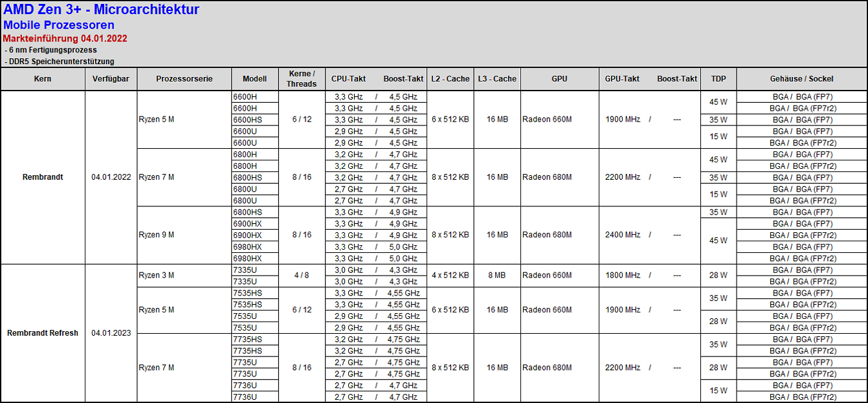Select the '2400 MHz' GPU clock cell
868x403 pixels.
pos(623,235)
